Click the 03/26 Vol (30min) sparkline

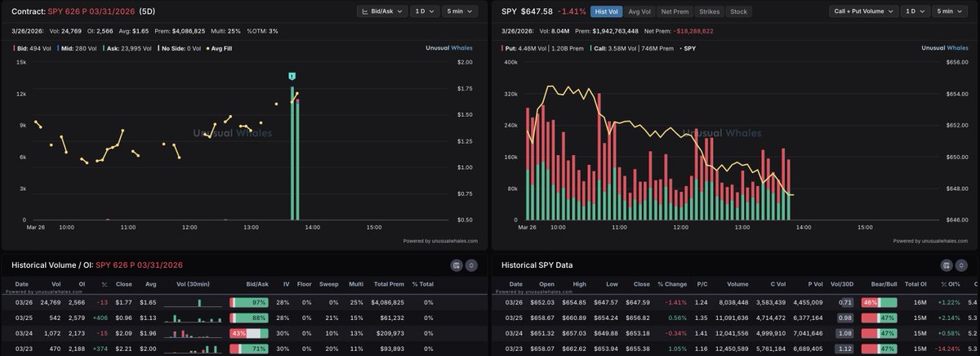[192, 303]
